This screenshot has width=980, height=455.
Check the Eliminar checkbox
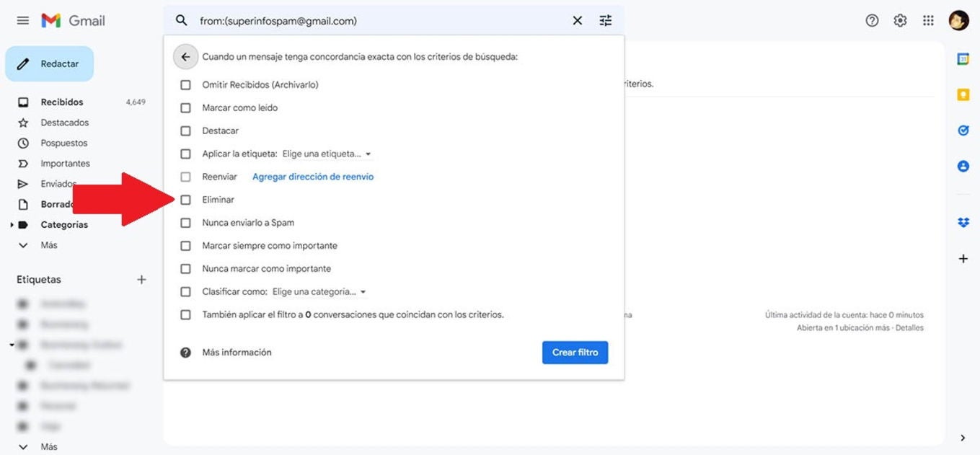[186, 200]
